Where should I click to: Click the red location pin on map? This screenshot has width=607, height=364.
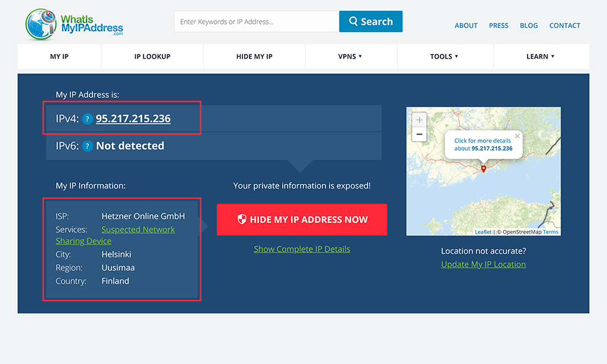484,168
